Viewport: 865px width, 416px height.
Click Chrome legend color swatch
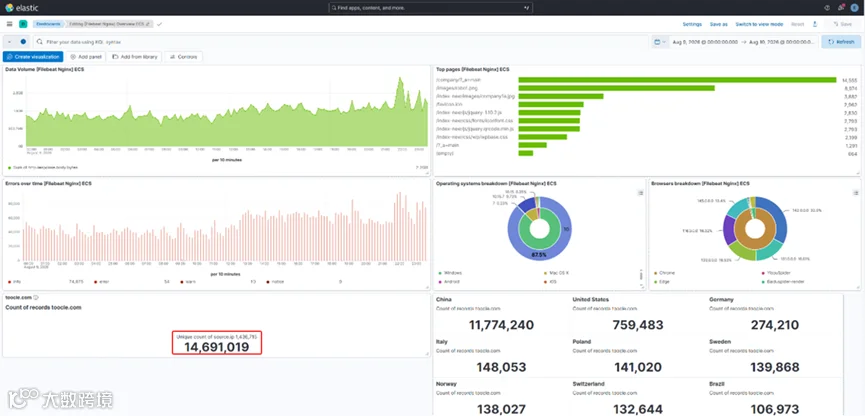655,273
